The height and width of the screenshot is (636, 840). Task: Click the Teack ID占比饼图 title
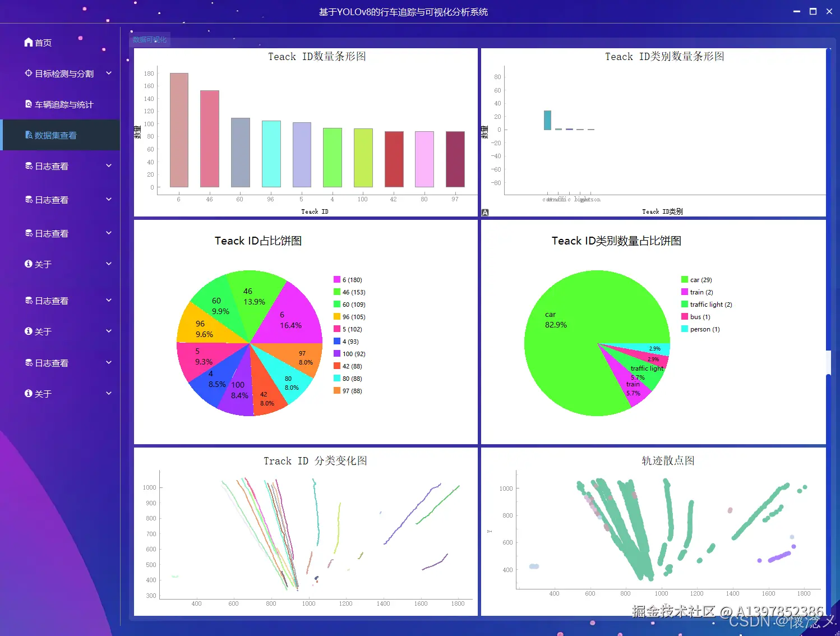tap(258, 241)
